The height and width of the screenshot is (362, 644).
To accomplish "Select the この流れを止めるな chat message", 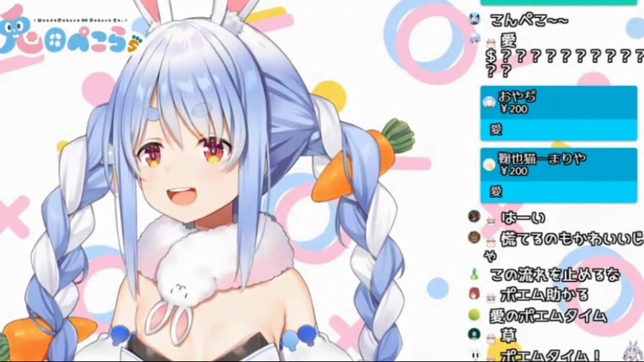I will (x=555, y=275).
